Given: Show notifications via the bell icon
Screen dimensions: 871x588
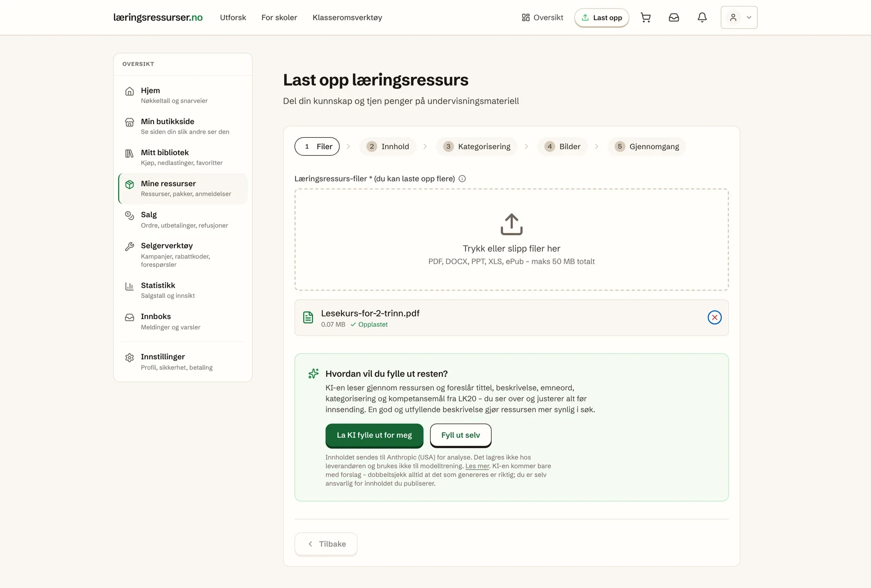Looking at the screenshot, I should [702, 17].
